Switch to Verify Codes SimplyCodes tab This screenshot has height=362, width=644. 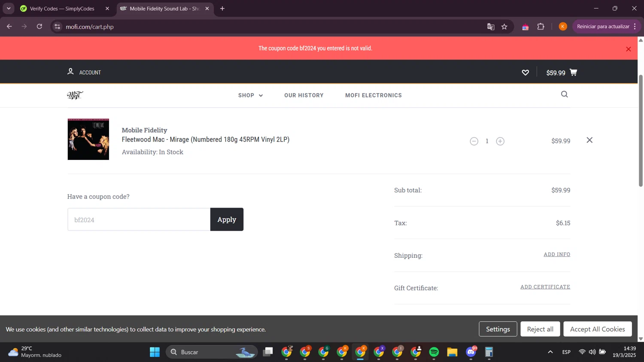62,9
